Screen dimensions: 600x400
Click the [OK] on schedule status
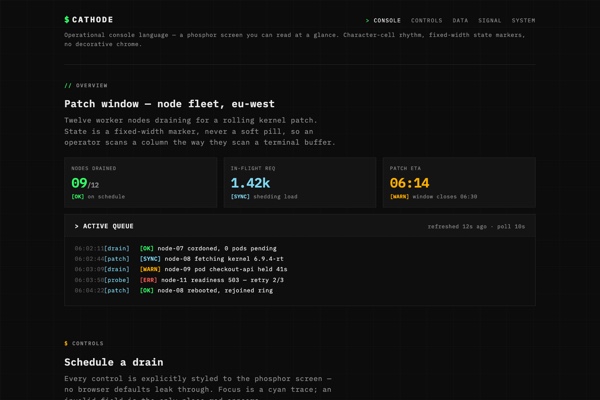[98, 196]
